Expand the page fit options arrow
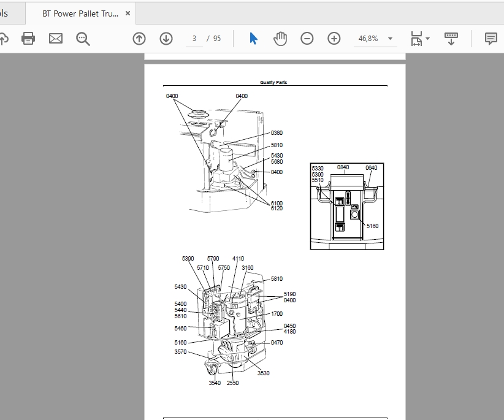Image resolution: width=504 pixels, height=420 pixels. [x=428, y=39]
